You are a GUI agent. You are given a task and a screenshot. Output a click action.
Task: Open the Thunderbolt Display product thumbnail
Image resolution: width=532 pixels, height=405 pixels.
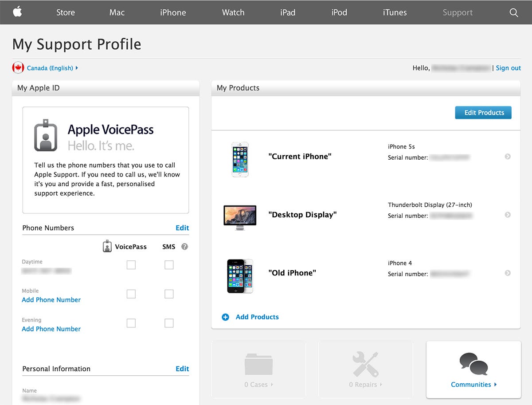(240, 217)
